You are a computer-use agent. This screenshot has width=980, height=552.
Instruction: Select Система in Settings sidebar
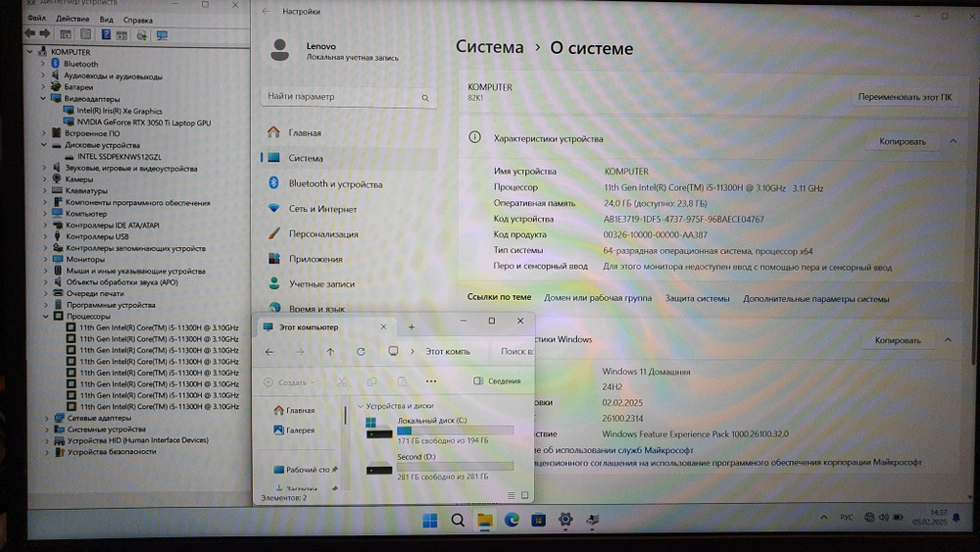(x=349, y=158)
